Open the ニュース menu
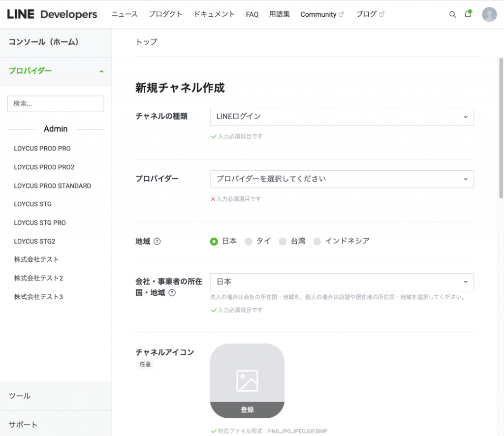 pyautogui.click(x=125, y=14)
